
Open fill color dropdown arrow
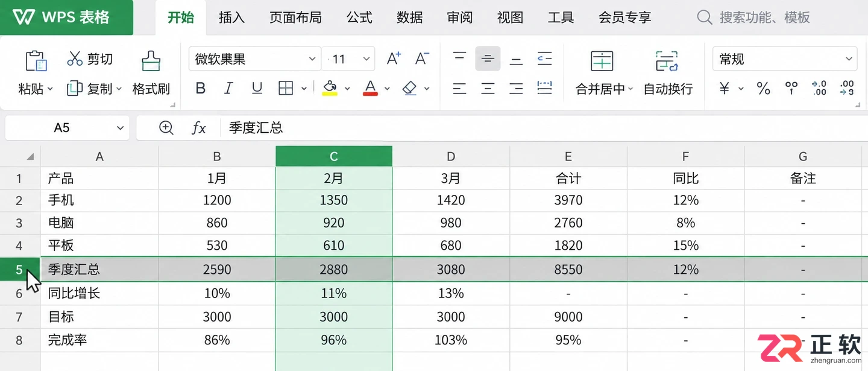(347, 89)
